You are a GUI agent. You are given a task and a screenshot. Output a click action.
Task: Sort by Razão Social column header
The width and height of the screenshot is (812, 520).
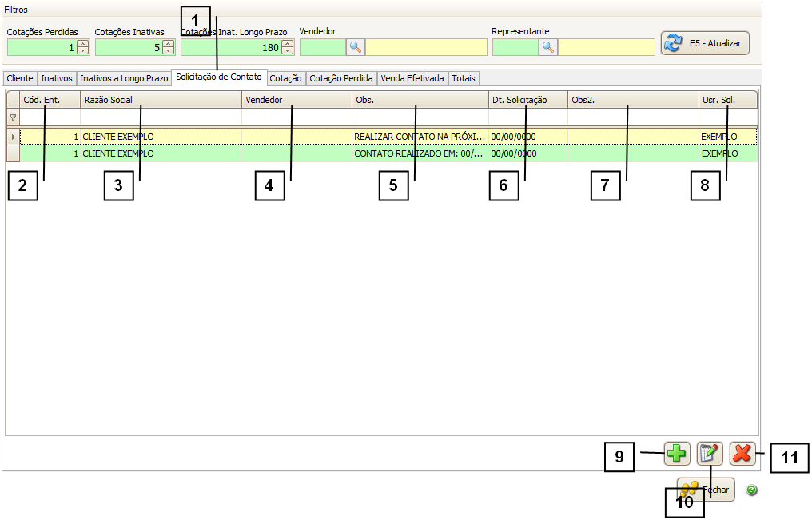click(160, 100)
